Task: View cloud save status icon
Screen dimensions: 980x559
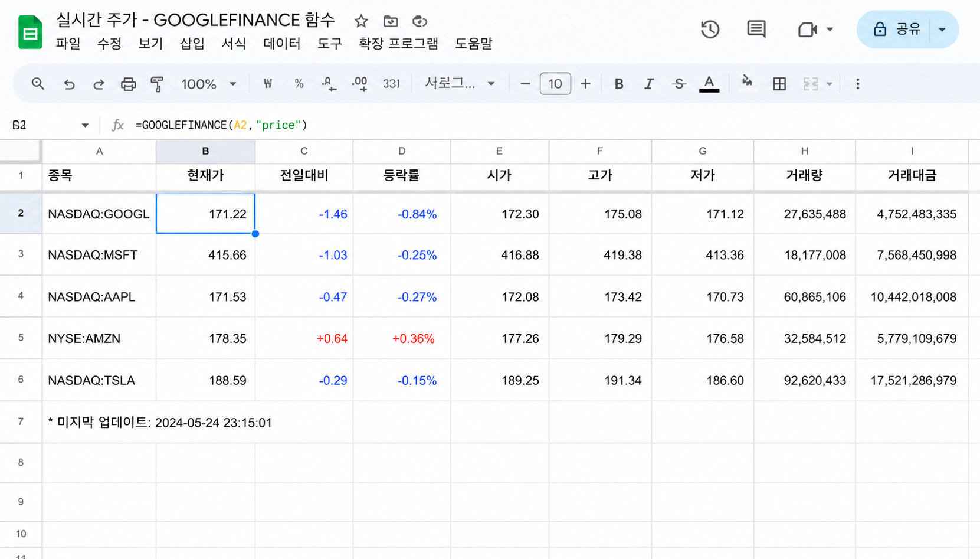Action: click(x=419, y=21)
